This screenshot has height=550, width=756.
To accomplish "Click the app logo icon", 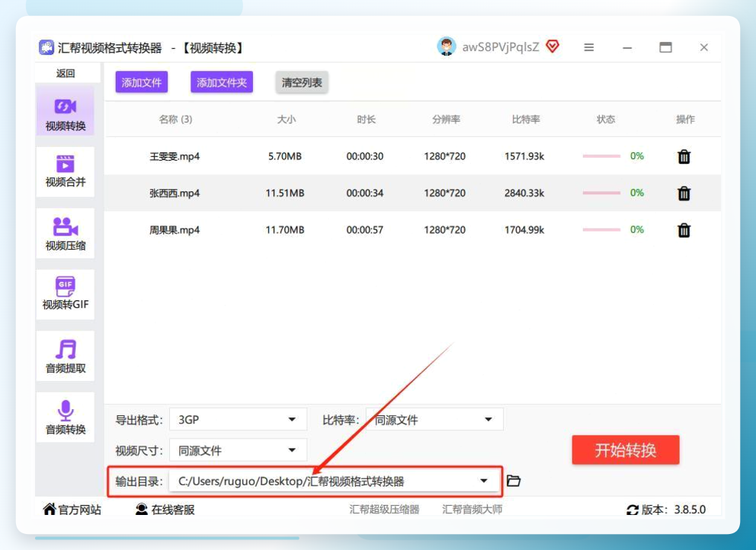I will point(46,47).
